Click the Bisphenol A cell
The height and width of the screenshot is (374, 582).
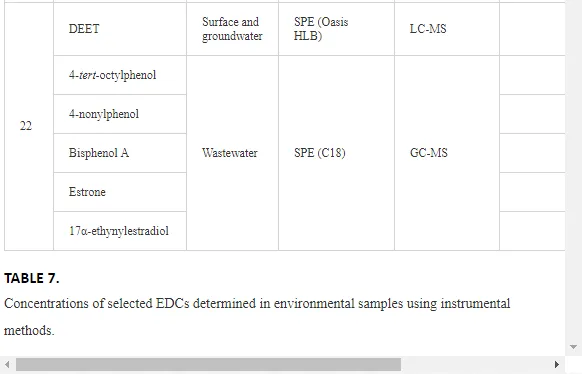click(x=120, y=153)
